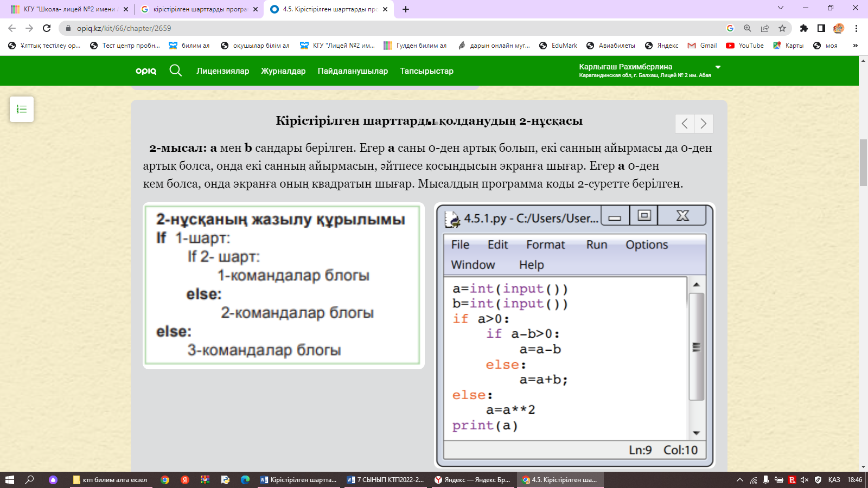Open Microsoft Edge from the taskbar
Screen dimensions: 868x488
tap(245, 480)
